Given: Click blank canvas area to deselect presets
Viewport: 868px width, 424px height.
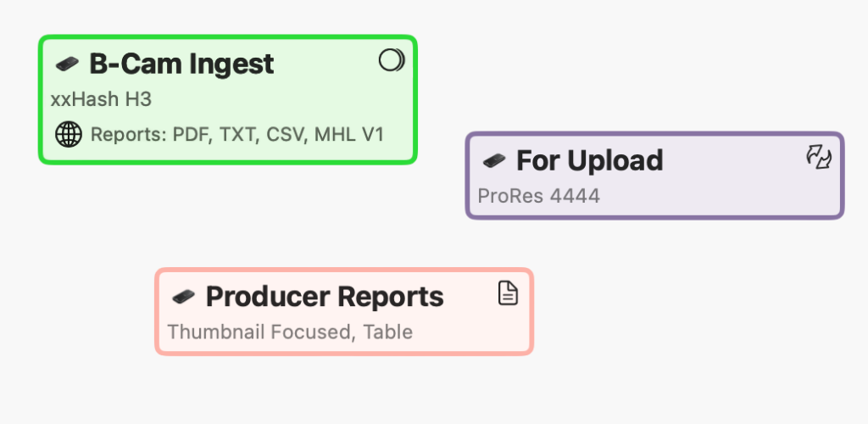Looking at the screenshot, I should 665,332.
